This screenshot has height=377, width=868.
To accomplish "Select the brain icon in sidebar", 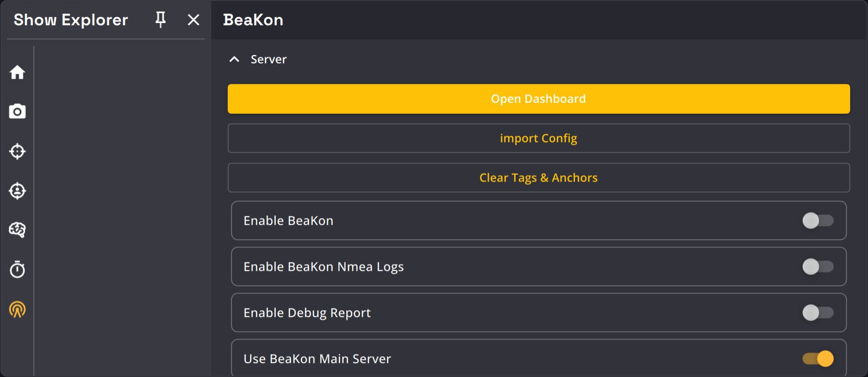I will tap(17, 230).
